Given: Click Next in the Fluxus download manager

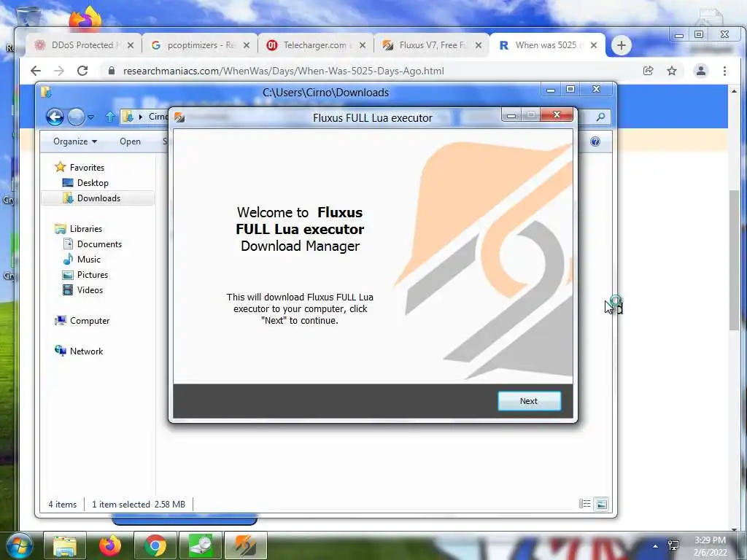Looking at the screenshot, I should pos(529,401).
